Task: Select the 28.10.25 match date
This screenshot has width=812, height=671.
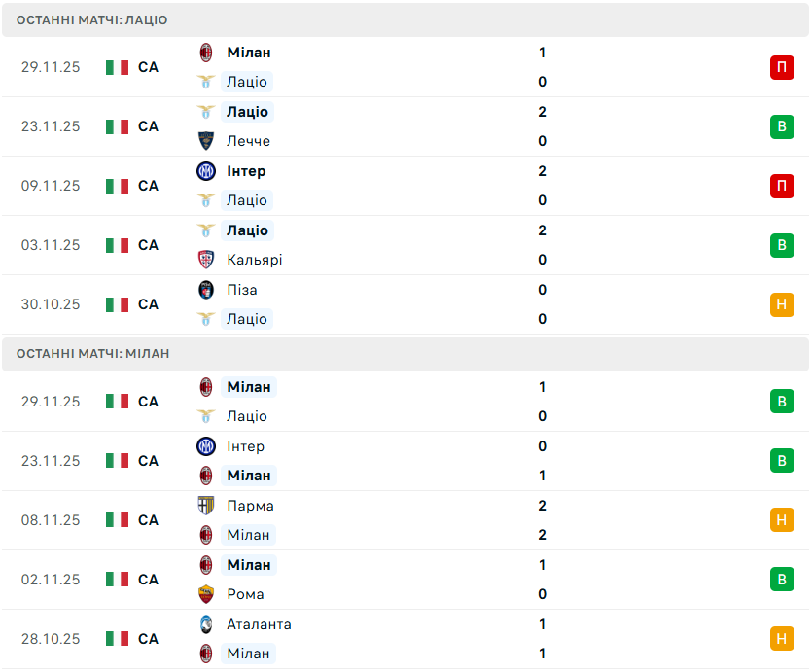Action: [x=51, y=639]
